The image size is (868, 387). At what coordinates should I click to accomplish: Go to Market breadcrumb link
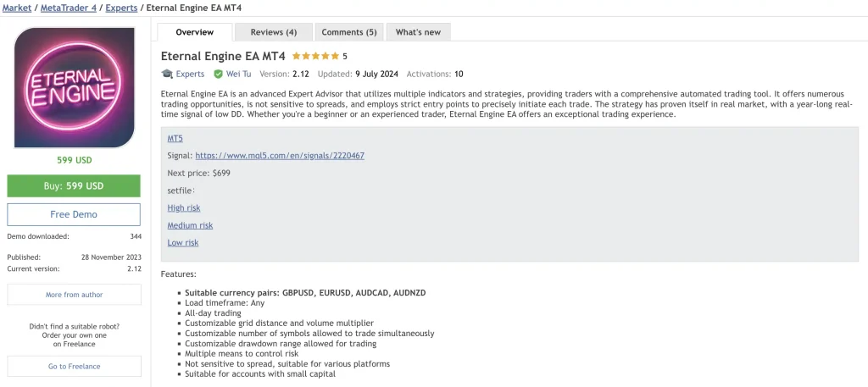tap(17, 8)
